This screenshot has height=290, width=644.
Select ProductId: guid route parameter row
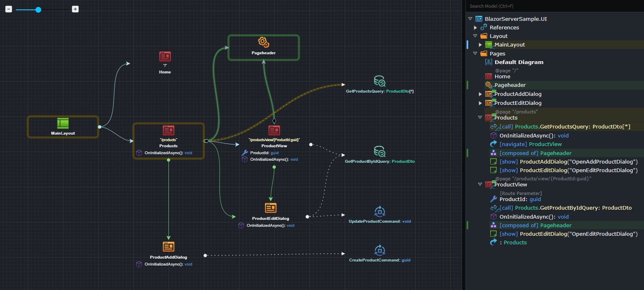520,199
